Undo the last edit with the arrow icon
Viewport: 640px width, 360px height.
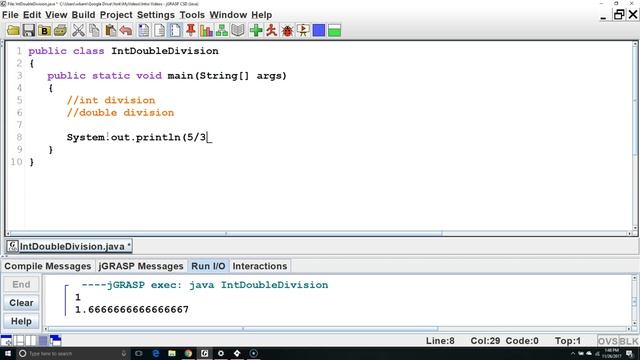coord(126,31)
